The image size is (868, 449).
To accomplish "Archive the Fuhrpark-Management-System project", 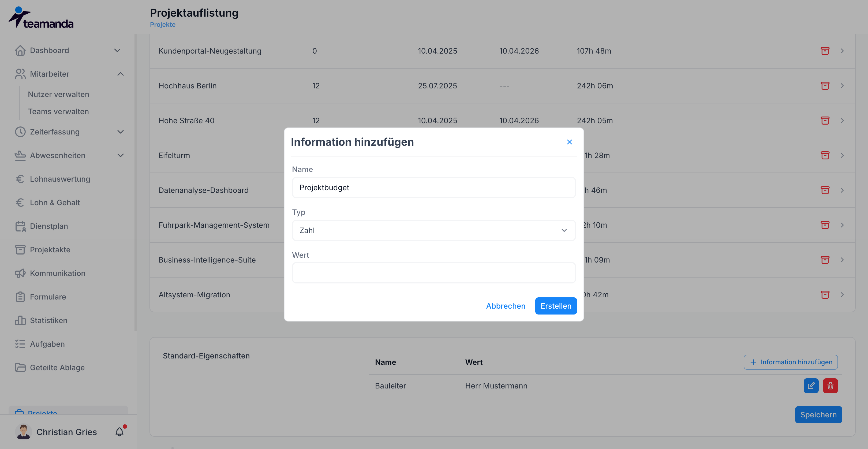I will click(x=825, y=225).
